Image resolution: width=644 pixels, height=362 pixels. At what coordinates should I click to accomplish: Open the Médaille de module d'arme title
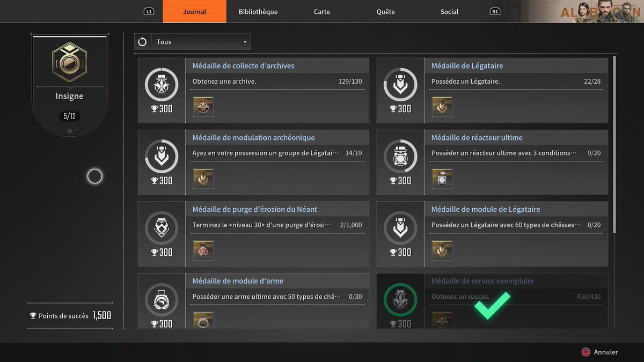[238, 281]
